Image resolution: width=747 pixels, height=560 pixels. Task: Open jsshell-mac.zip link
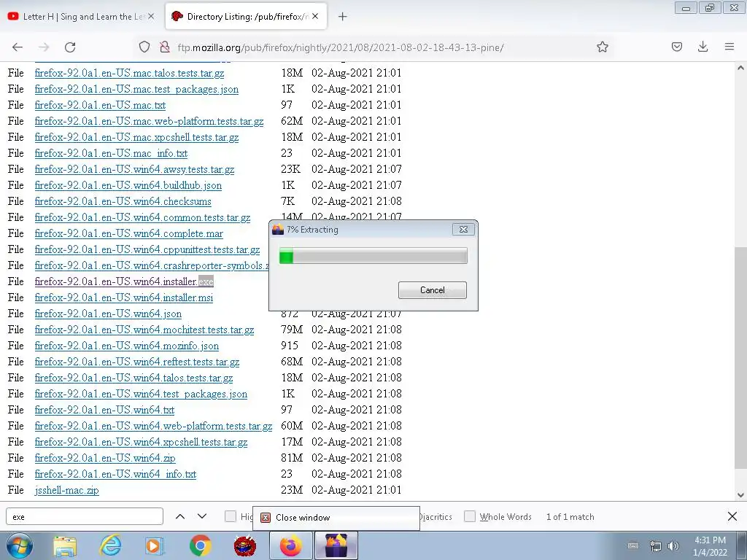(66, 490)
